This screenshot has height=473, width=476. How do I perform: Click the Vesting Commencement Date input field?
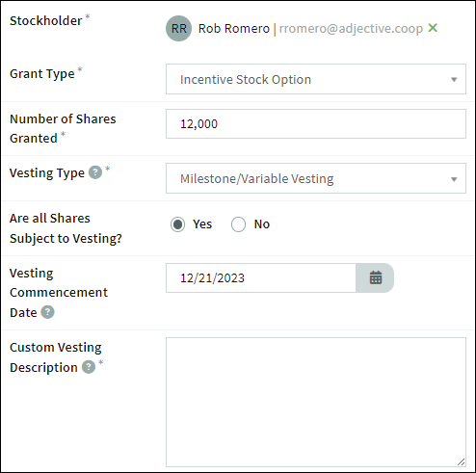[x=261, y=277]
